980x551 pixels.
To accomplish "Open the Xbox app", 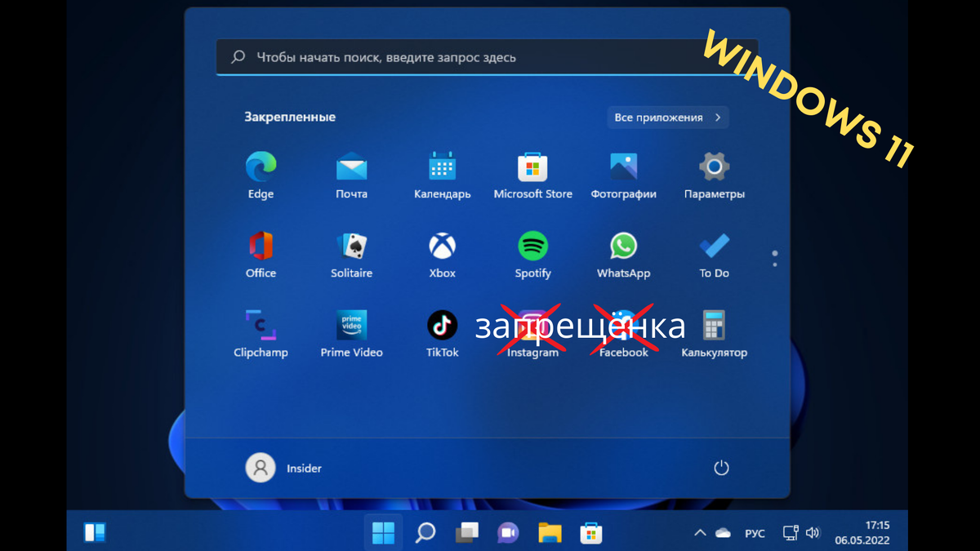I will (x=442, y=255).
